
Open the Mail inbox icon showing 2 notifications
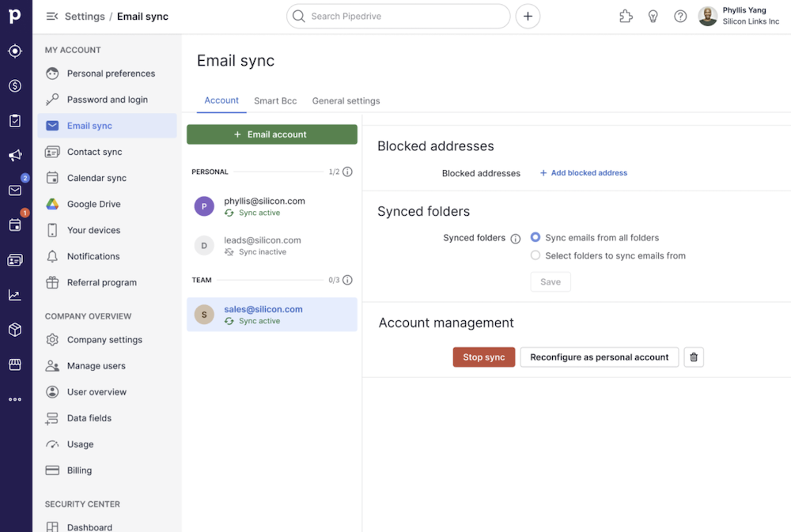click(x=15, y=190)
